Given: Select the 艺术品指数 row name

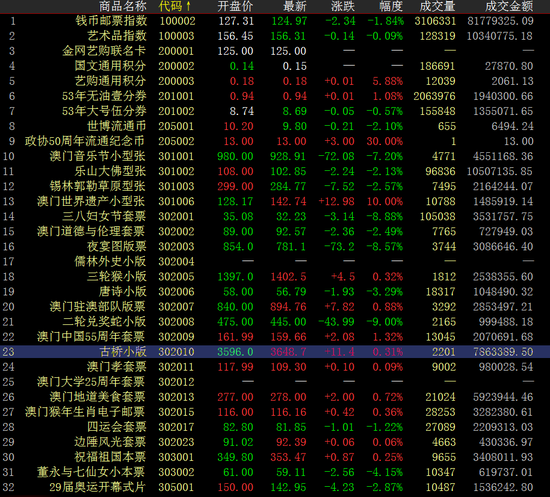Looking at the screenshot, I should [x=116, y=36].
